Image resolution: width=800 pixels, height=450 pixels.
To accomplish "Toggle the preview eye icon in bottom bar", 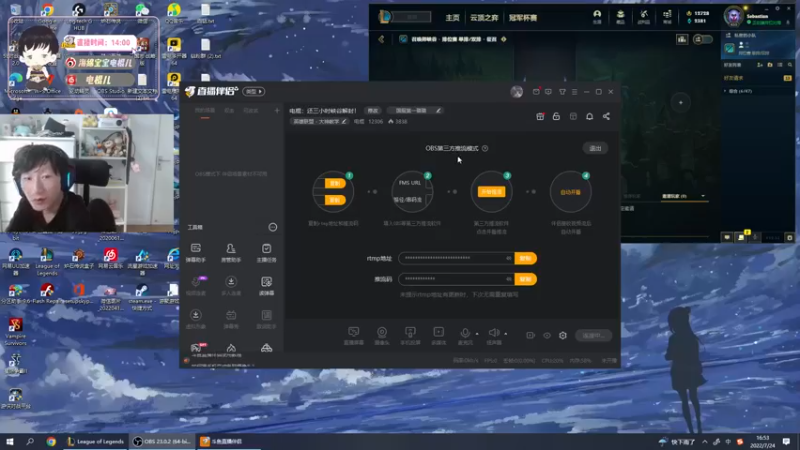I will pyautogui.click(x=547, y=335).
